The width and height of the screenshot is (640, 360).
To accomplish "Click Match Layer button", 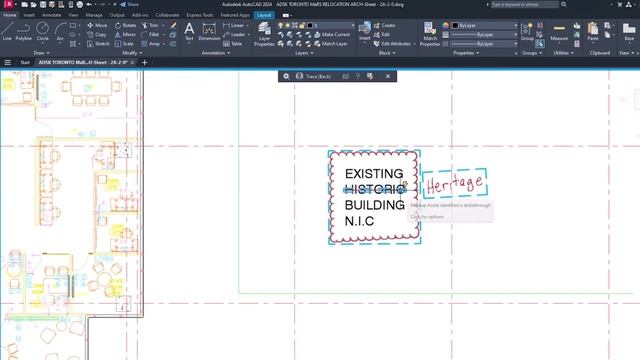I will [331, 44].
